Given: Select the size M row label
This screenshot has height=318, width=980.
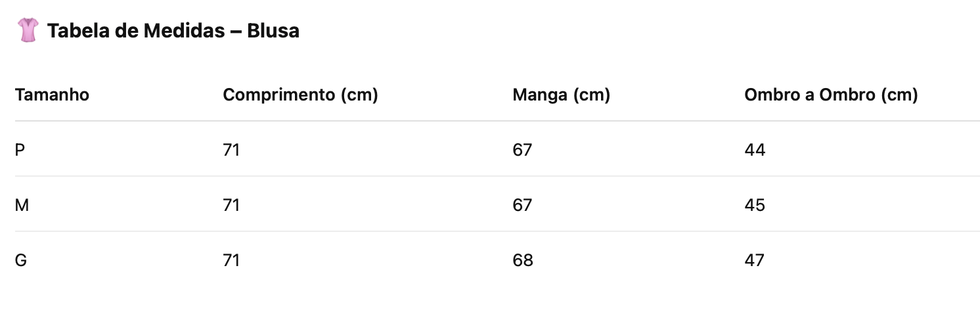Looking at the screenshot, I should click(x=22, y=205).
